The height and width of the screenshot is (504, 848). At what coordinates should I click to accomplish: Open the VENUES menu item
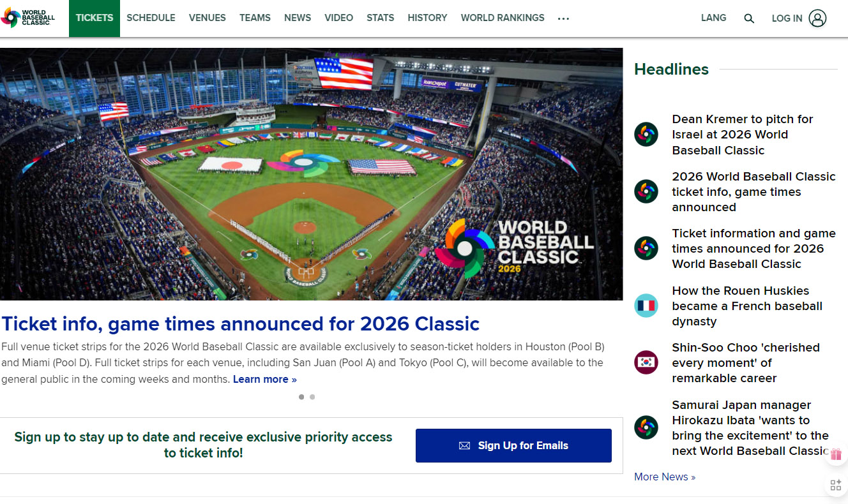coord(208,18)
